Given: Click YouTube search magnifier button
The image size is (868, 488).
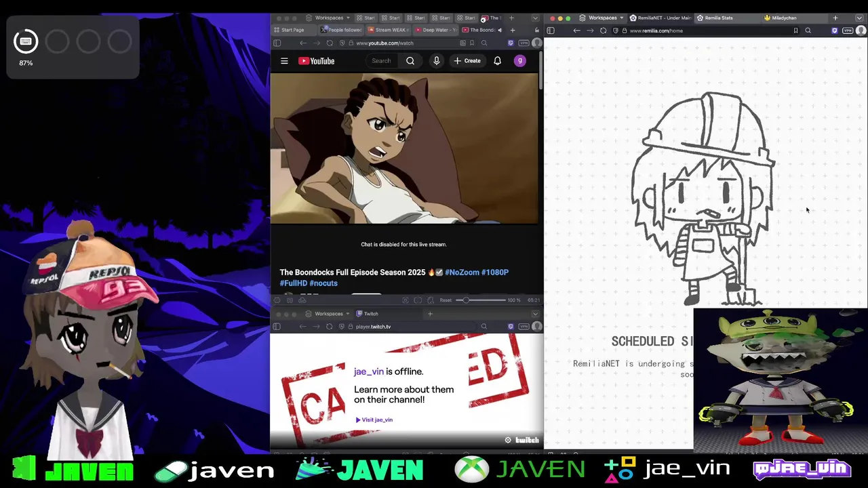Looking at the screenshot, I should coord(410,61).
